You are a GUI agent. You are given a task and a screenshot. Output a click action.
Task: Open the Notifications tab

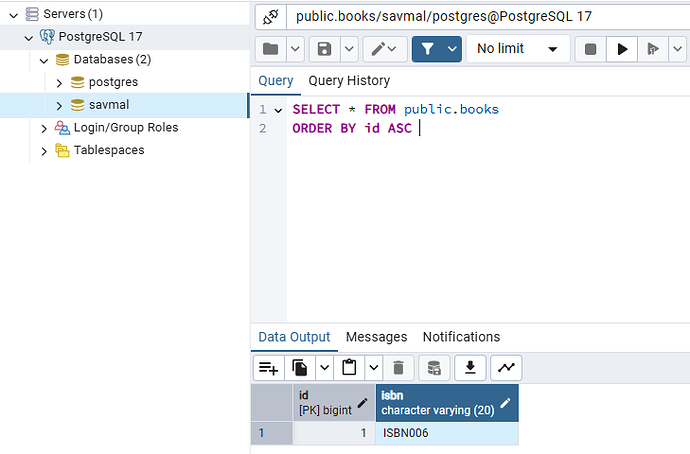[461, 337]
